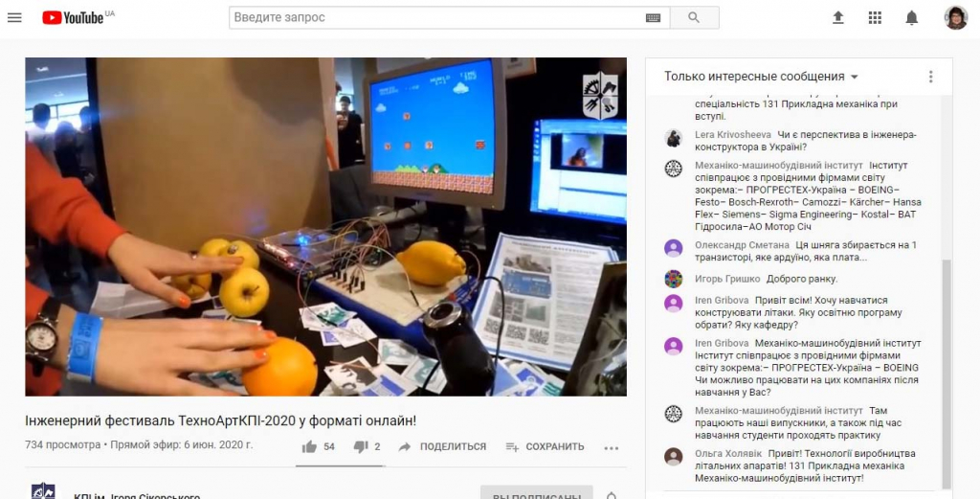Open the hamburger guide menu
This screenshot has height=499, width=980.
(14, 17)
